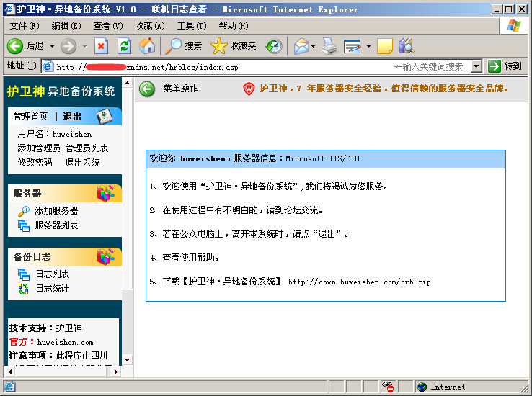Go to the Home page icon
The height and width of the screenshot is (396, 532).
(147, 46)
